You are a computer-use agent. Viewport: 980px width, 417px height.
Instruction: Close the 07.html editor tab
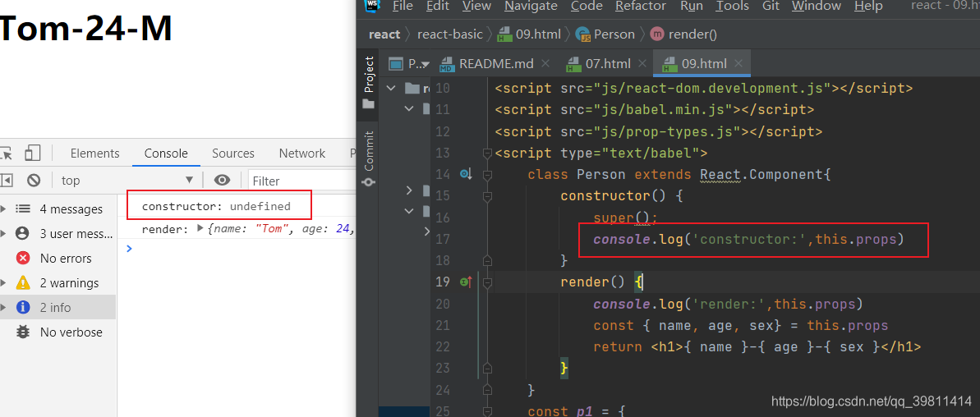[642, 64]
